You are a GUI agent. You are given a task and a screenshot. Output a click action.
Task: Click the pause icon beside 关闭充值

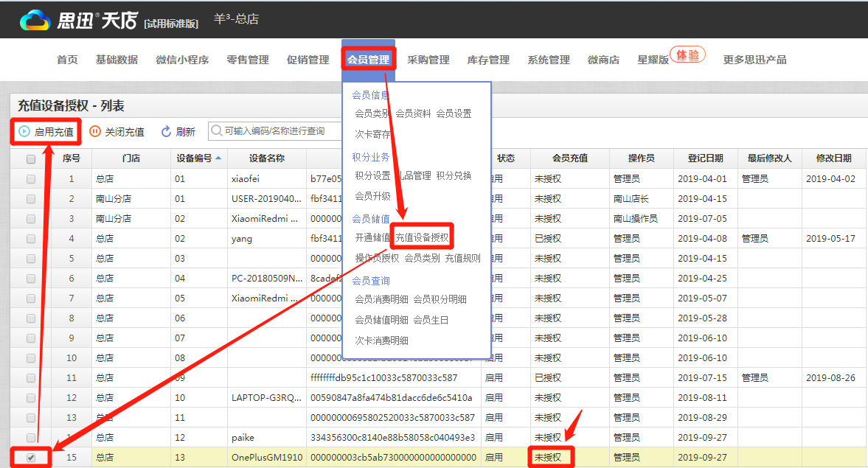pyautogui.click(x=95, y=131)
